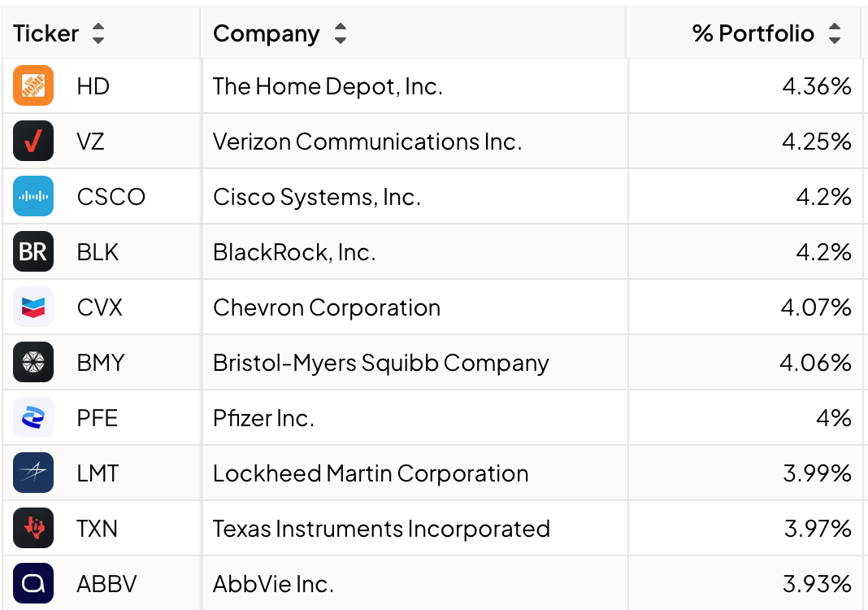Click the Texas Instruments logo icon

coord(33,528)
